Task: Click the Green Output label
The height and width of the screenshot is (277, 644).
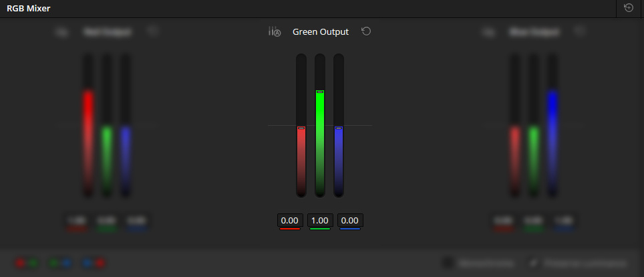Action: point(321,31)
